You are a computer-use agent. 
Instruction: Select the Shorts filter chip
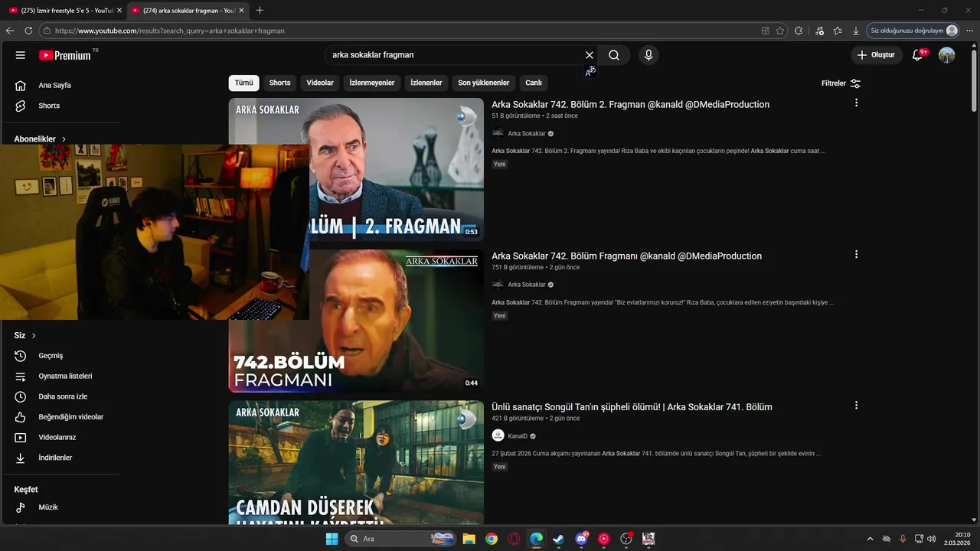pos(279,83)
